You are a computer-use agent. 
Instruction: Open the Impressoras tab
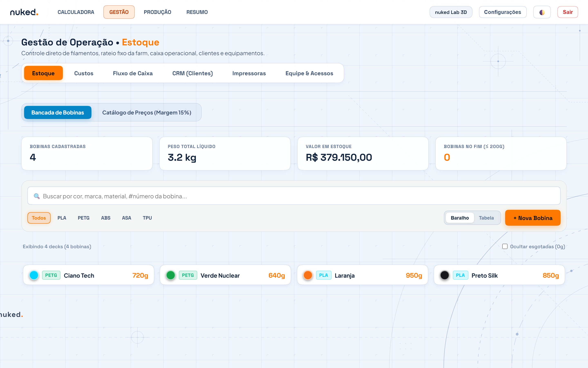click(249, 73)
